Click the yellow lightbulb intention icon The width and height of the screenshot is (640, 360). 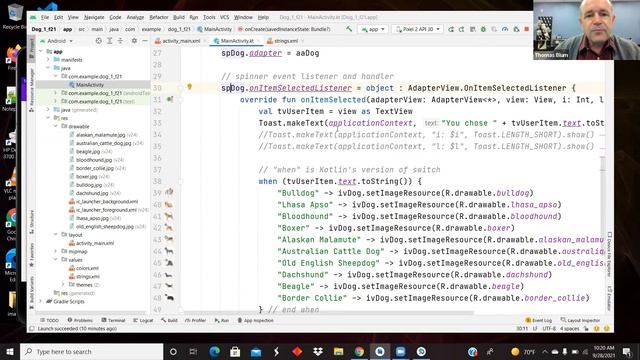189,87
